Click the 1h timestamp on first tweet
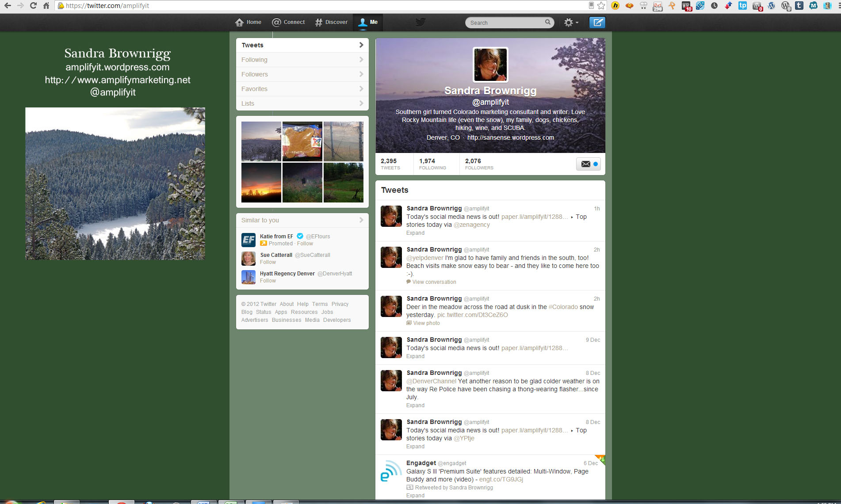 [x=597, y=209]
